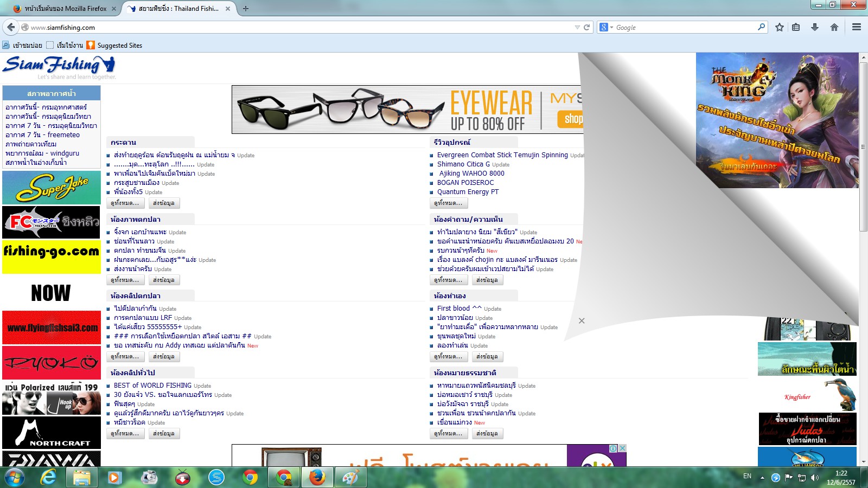Open the search engine selector dropdown
The height and width of the screenshot is (488, 868).
tap(606, 27)
